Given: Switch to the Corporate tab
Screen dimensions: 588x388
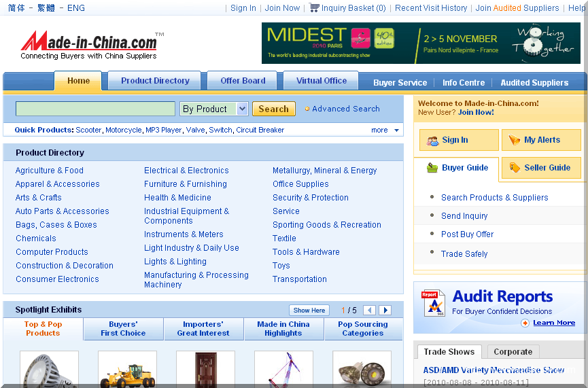Looking at the screenshot, I should [x=513, y=351].
